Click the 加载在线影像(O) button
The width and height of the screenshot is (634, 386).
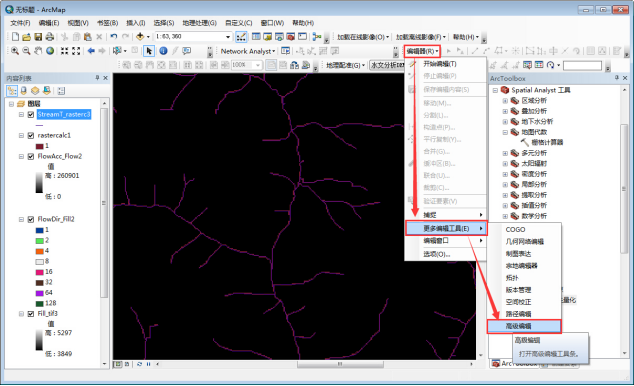[363, 37]
